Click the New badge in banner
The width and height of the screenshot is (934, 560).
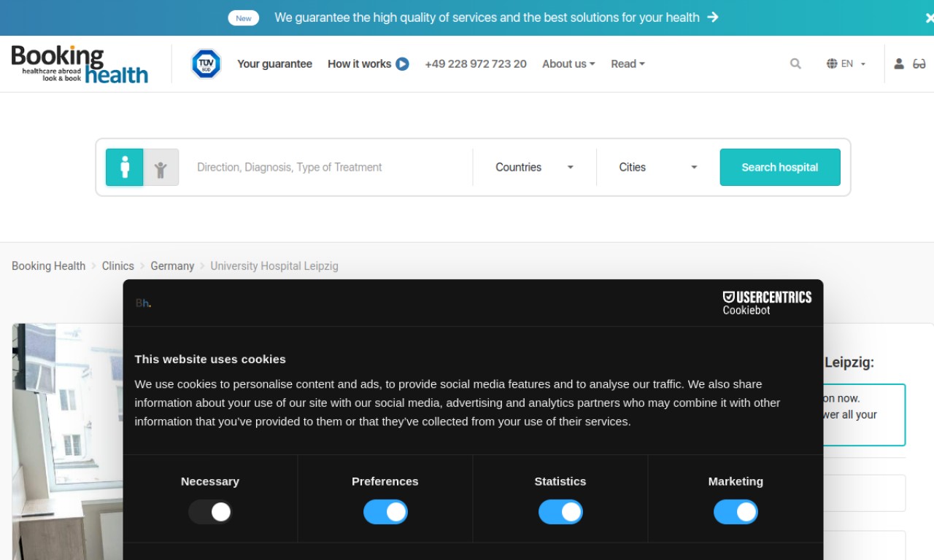[244, 18]
